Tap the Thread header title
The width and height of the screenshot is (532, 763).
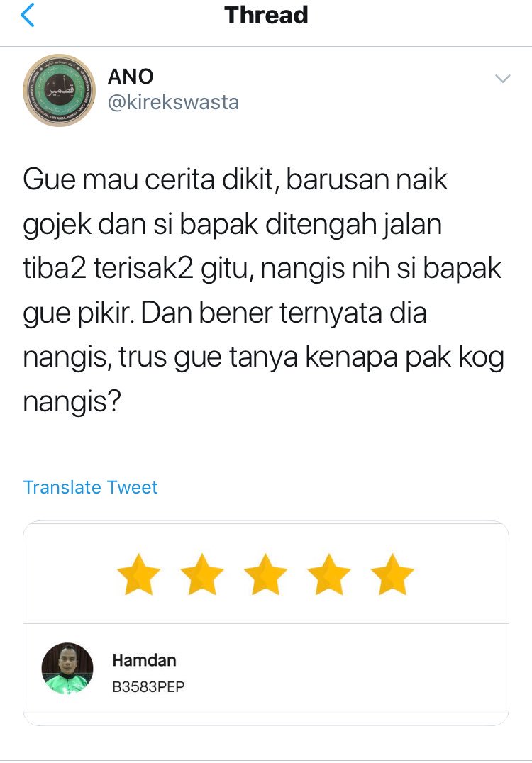coord(266,15)
